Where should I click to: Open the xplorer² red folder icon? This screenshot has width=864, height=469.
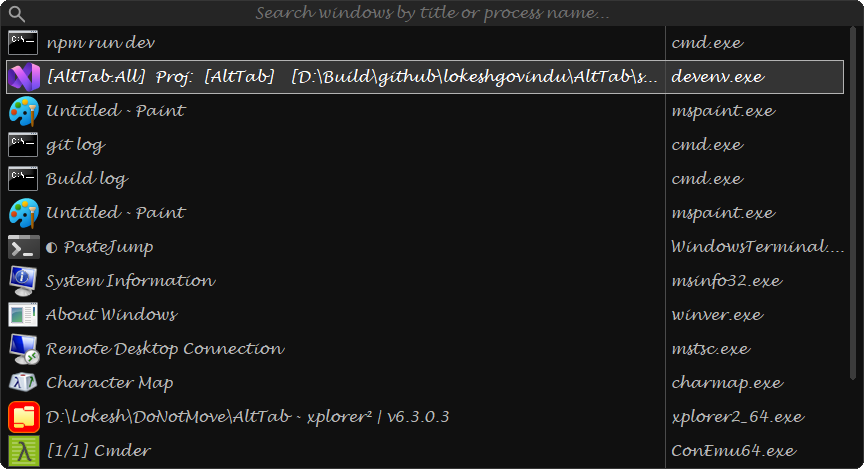tap(24, 417)
